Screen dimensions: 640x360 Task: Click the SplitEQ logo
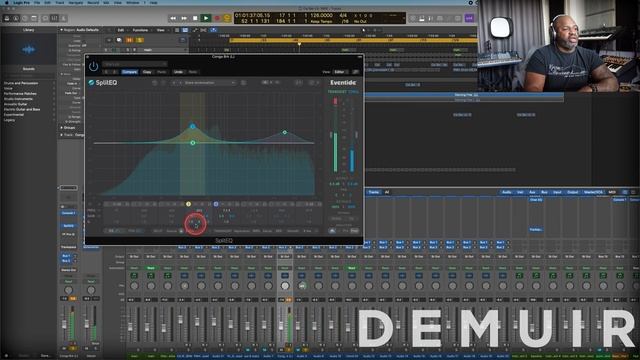103,83
